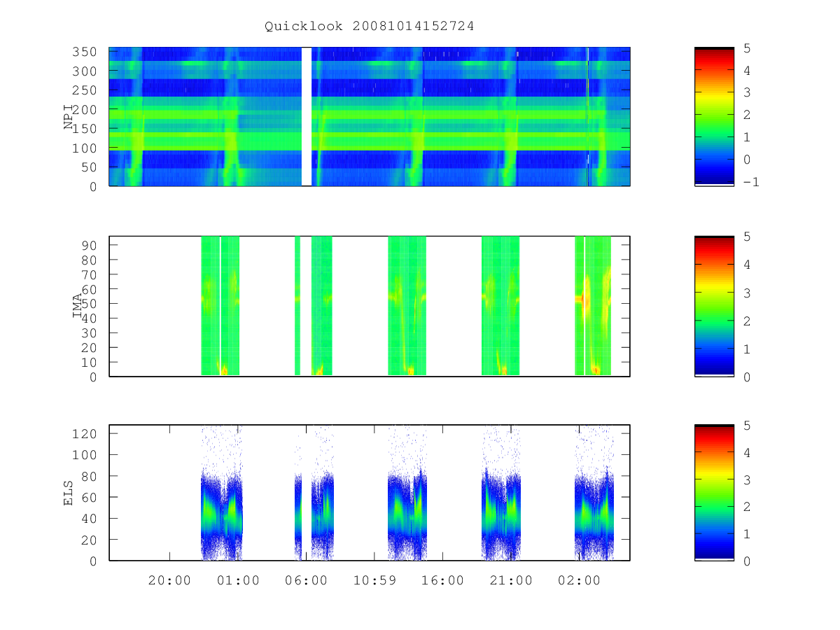Click the IMA panel color scale bar

click(714, 307)
